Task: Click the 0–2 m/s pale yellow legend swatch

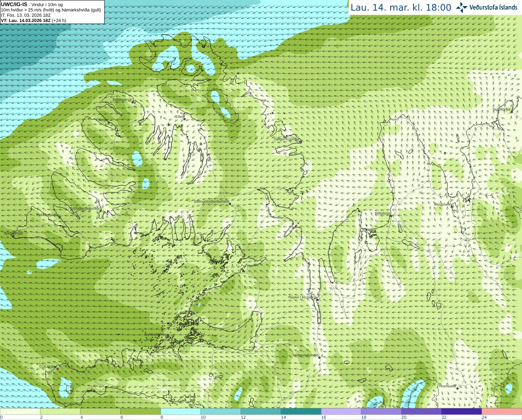Action: tap(20, 411)
